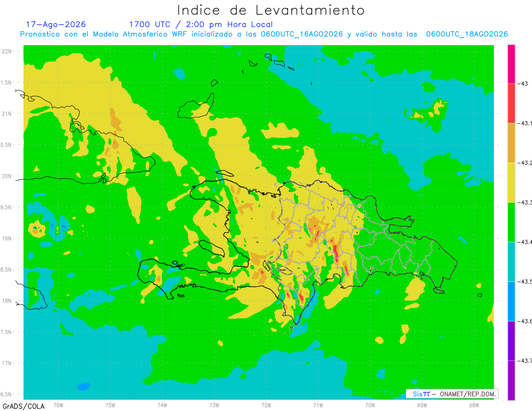Click the '72W' longitude label

[x=266, y=405]
